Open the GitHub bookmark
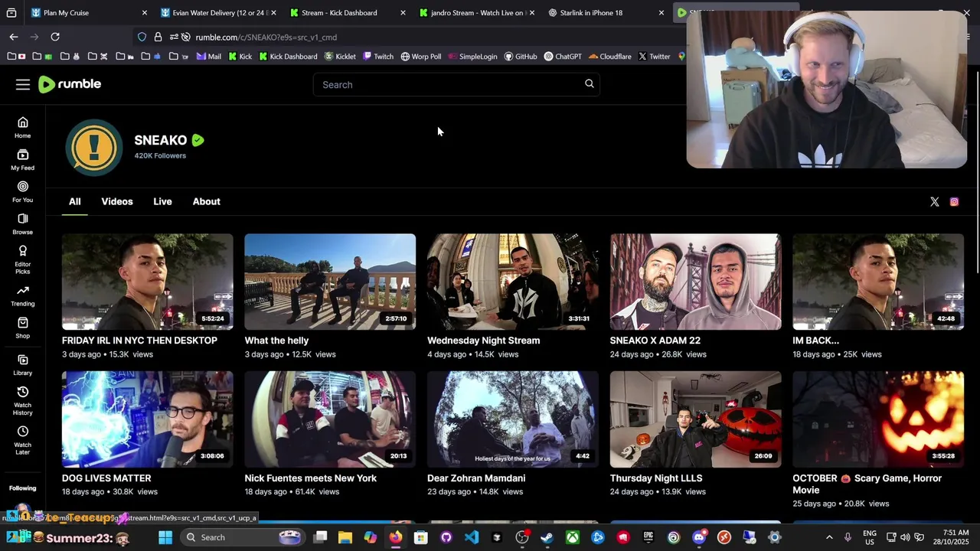980x551 pixels. click(x=521, y=56)
